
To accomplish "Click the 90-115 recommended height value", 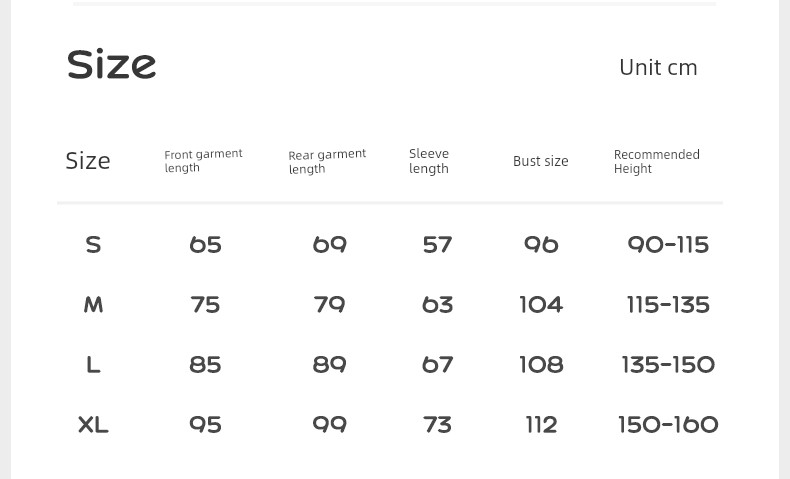I will [668, 245].
